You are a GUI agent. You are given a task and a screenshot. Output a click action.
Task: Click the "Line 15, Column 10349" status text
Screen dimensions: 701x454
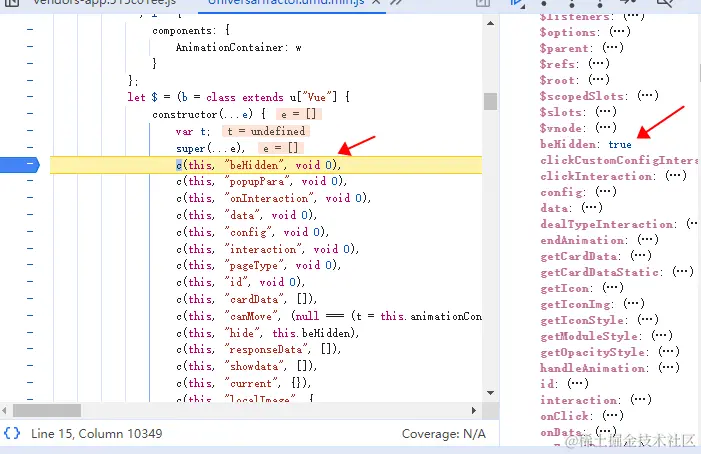pyautogui.click(x=97, y=433)
